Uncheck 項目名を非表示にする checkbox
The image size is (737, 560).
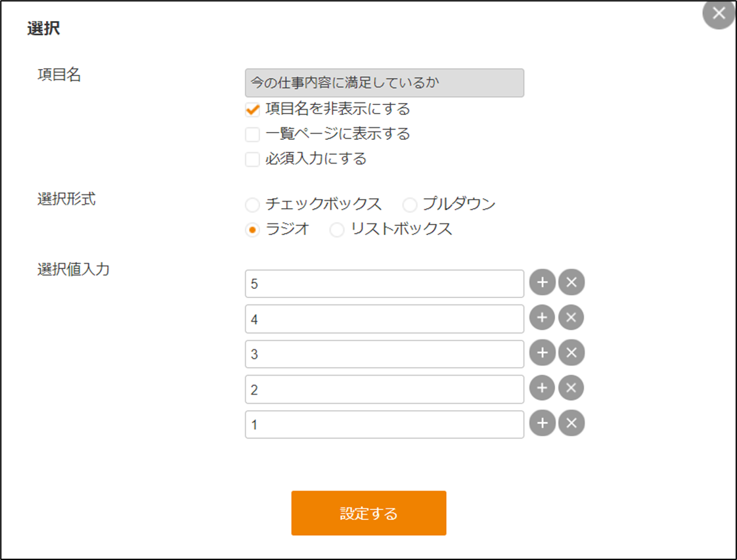252,110
